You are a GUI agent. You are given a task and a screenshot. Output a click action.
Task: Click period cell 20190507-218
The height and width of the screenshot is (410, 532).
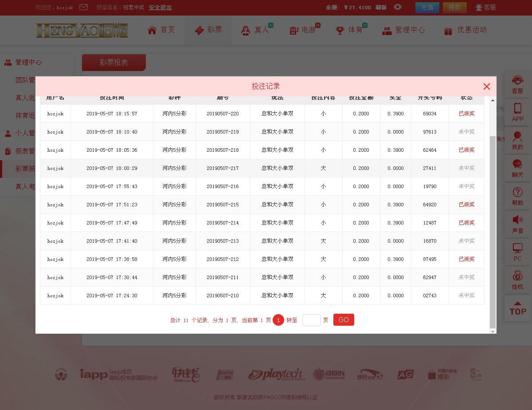[x=223, y=150]
